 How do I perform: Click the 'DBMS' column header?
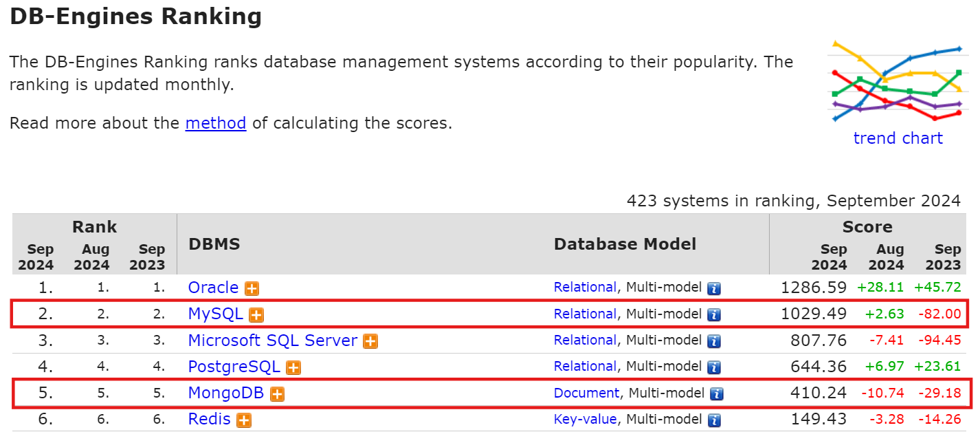(214, 244)
